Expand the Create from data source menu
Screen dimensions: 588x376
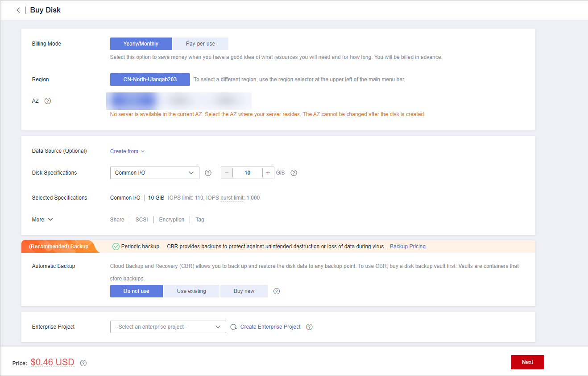pos(127,151)
